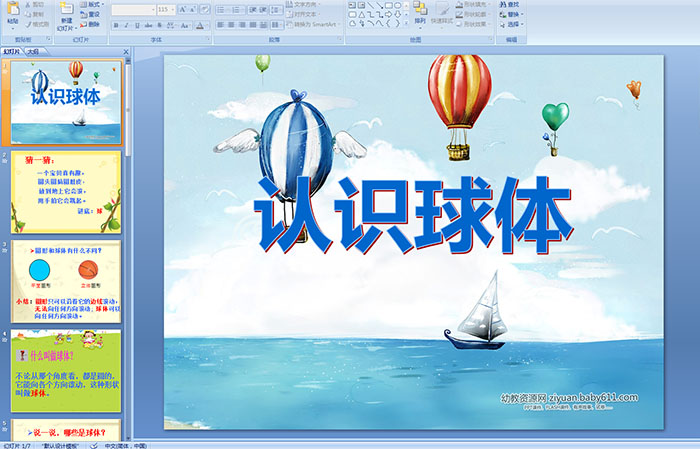Select the Triangle shape in gallery

click(362, 14)
